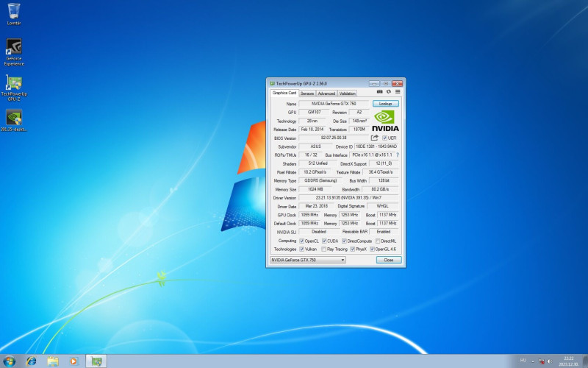
Task: Click the Close button in GPU-Z
Action: (389, 260)
